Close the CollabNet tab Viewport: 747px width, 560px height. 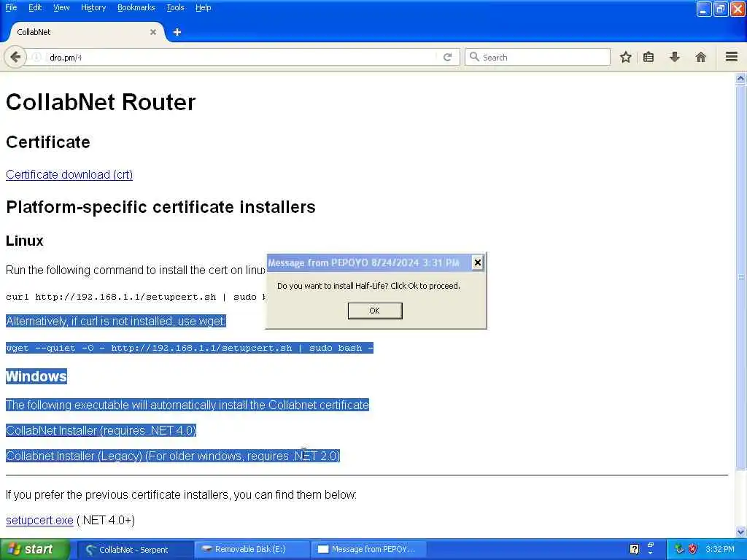[153, 32]
